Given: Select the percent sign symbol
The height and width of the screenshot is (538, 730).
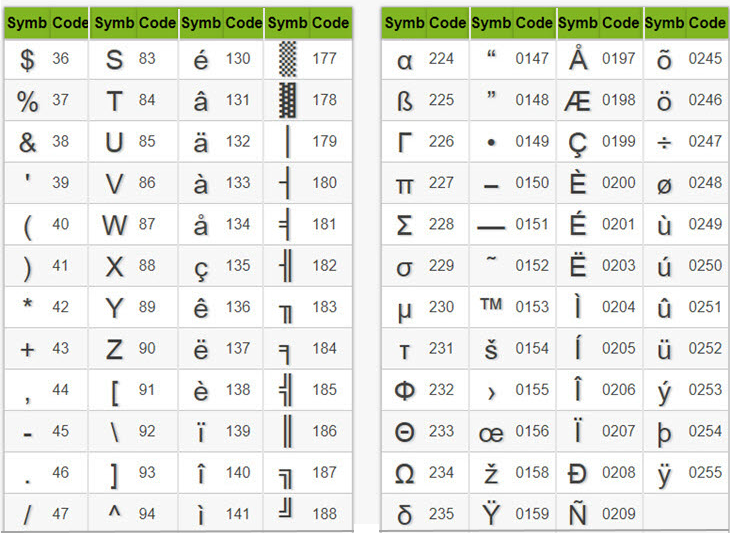Looking at the screenshot, I should point(27,101).
